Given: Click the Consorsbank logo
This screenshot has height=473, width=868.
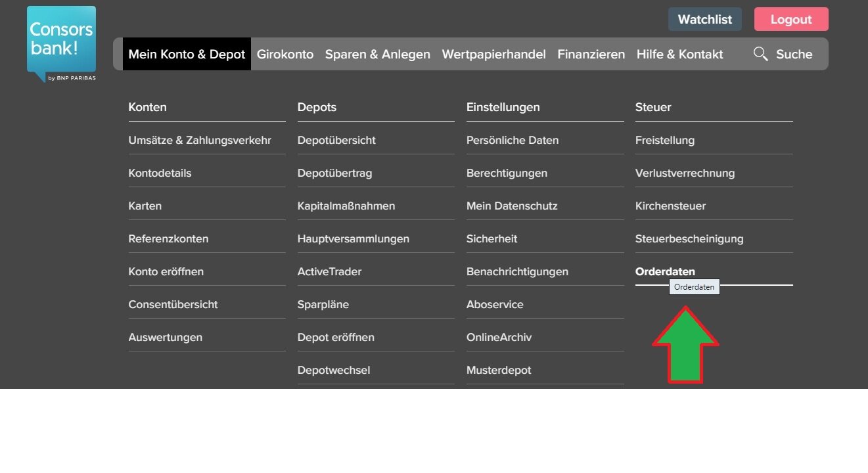Looking at the screenshot, I should (61, 44).
